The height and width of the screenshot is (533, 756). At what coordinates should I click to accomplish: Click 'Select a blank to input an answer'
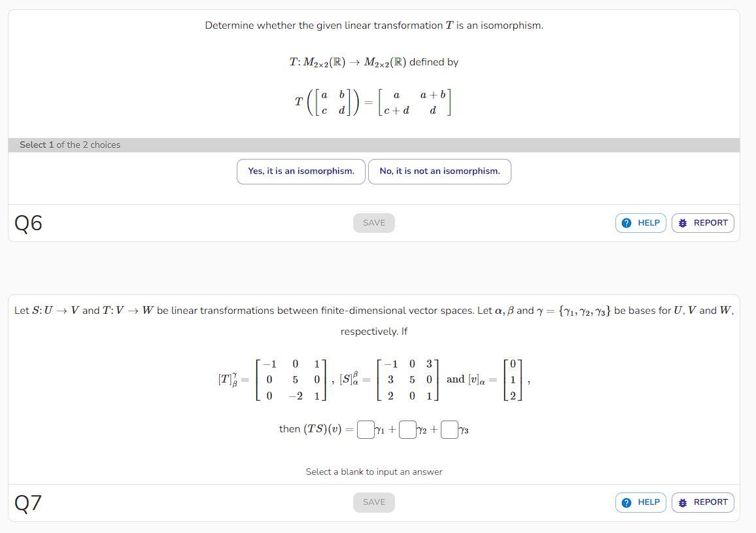point(373,471)
